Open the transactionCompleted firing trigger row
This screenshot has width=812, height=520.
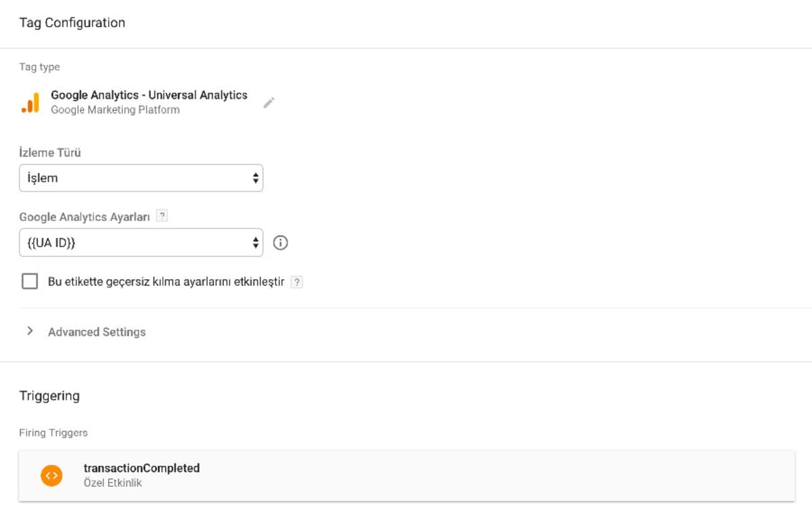click(407, 476)
